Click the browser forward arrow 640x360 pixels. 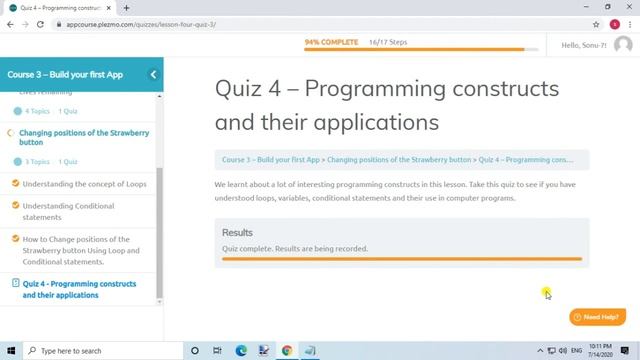(x=25, y=24)
